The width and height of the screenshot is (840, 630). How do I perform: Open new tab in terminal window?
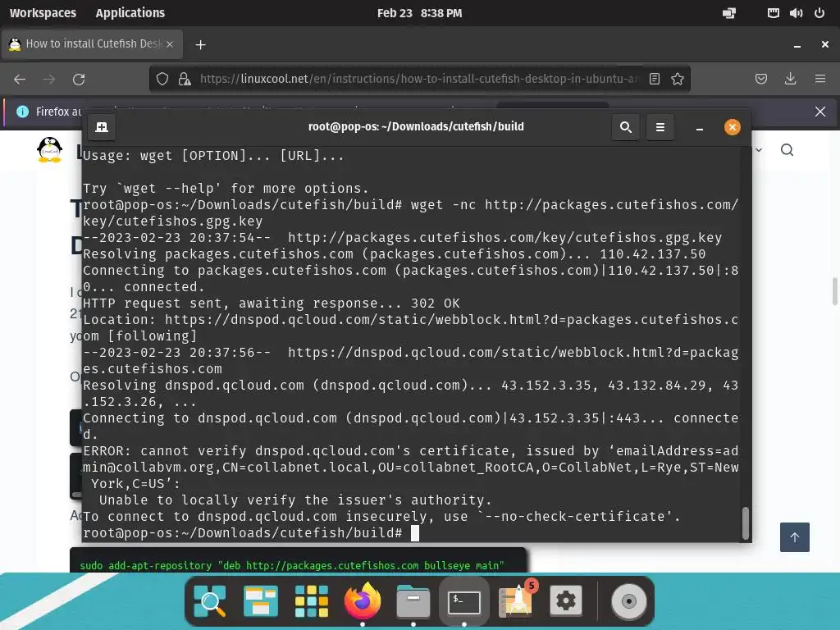(102, 127)
